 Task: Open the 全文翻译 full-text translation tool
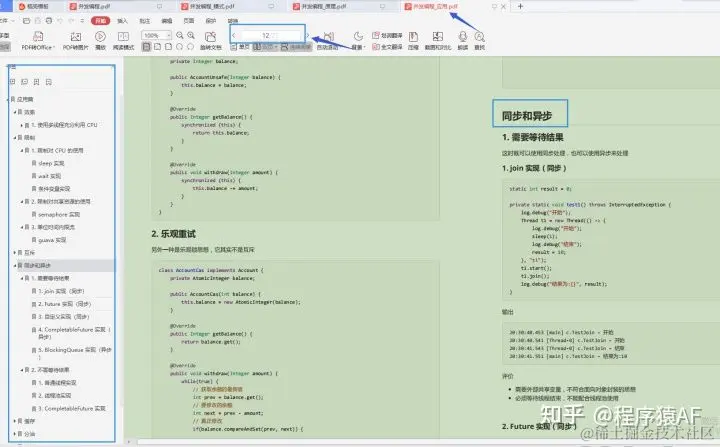(387, 47)
